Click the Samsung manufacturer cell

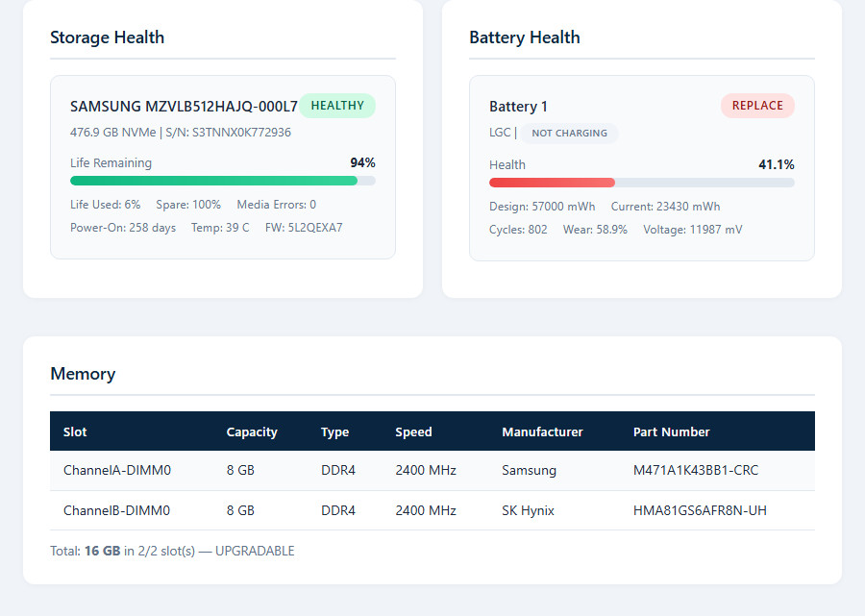pyautogui.click(x=529, y=471)
